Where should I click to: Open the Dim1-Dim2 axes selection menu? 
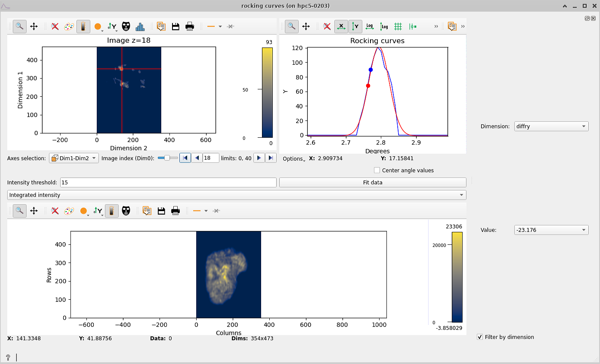(x=74, y=158)
